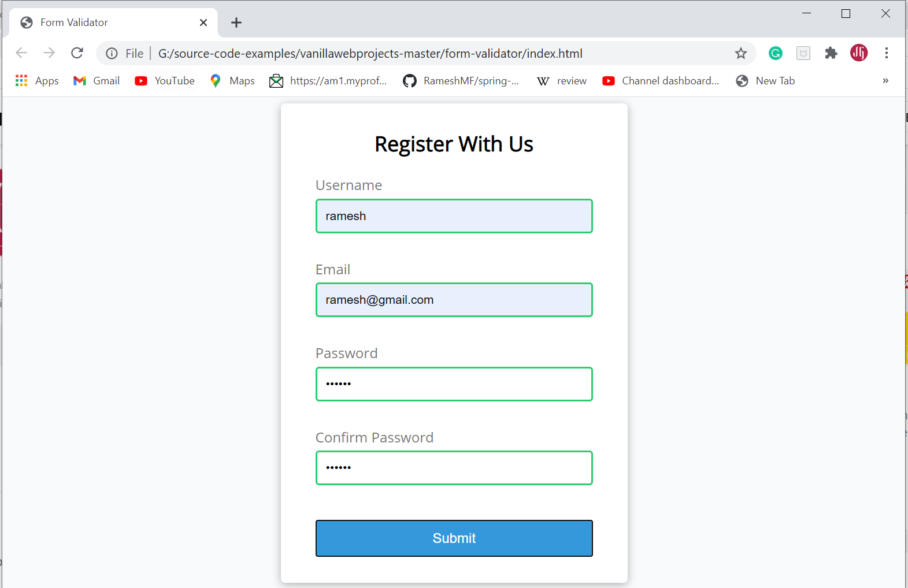Open Chrome's three-dot menu

coord(886,53)
